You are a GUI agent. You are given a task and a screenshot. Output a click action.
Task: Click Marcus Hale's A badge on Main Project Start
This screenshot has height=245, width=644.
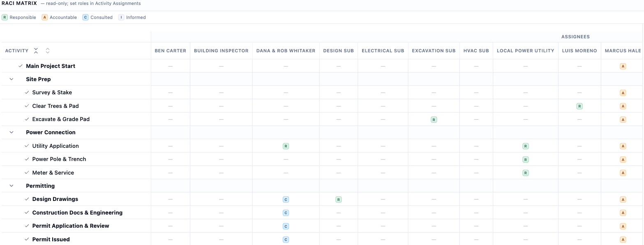[623, 66]
